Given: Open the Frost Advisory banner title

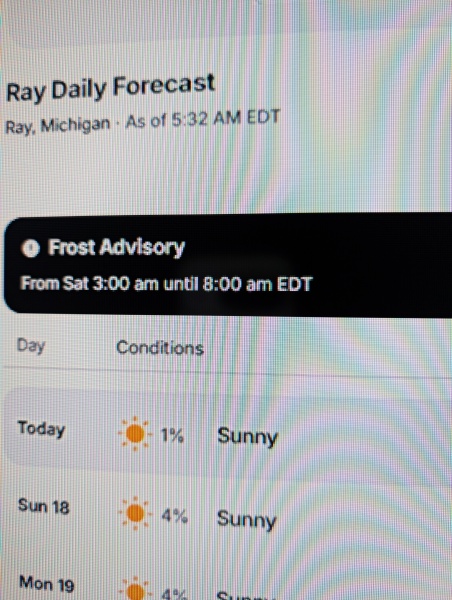Looking at the screenshot, I should click(116, 247).
